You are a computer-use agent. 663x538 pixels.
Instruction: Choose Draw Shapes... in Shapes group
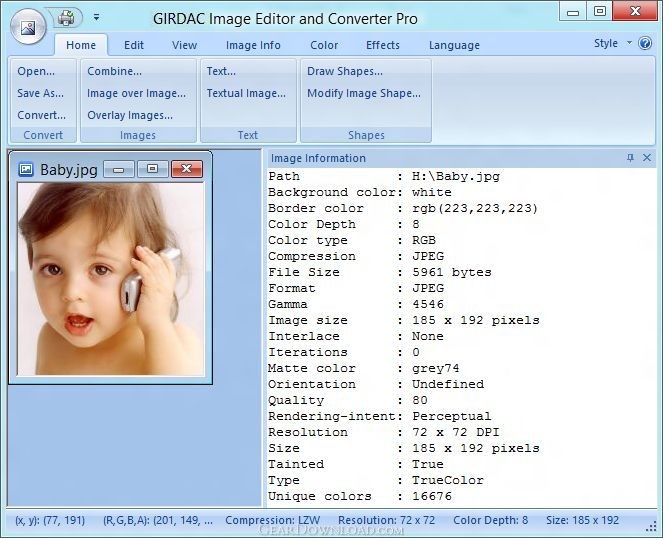click(x=344, y=71)
